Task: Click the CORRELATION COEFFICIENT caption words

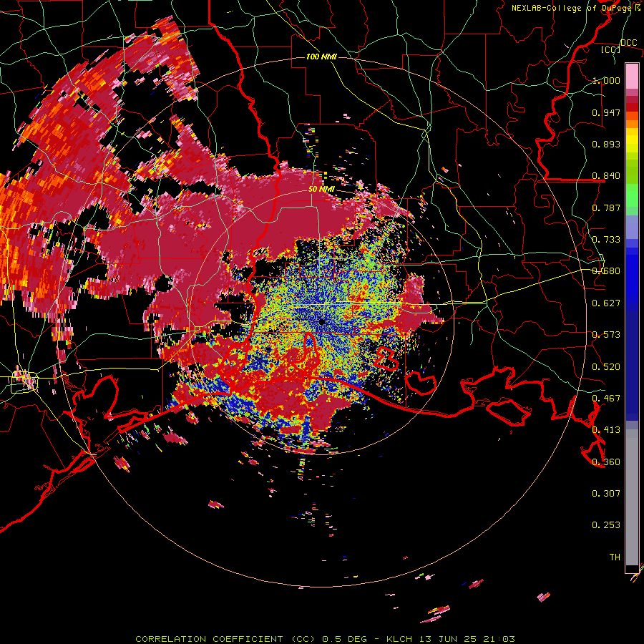Action: (209, 639)
